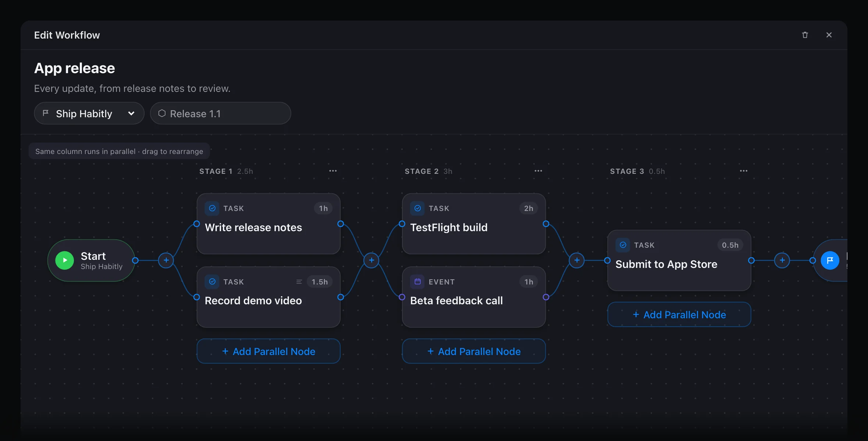Select the Beta feedback call title
The width and height of the screenshot is (868, 441).
tap(456, 301)
